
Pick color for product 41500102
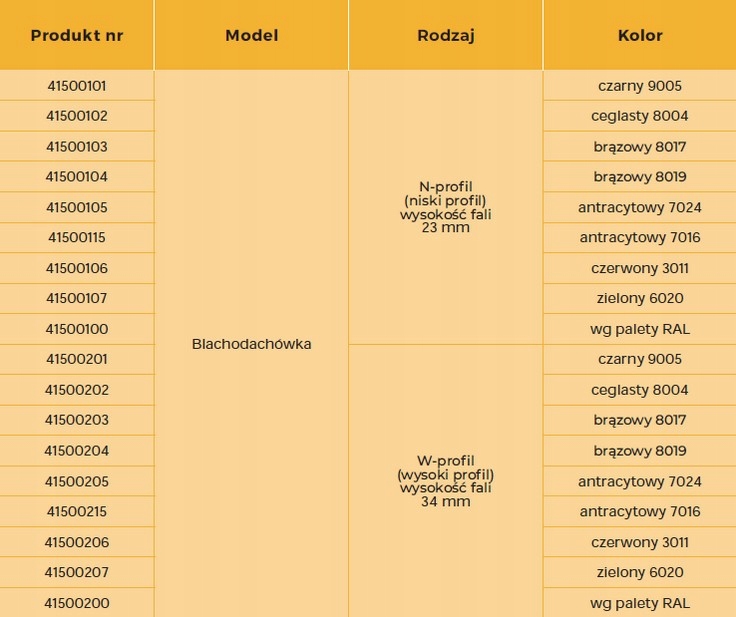(x=640, y=116)
